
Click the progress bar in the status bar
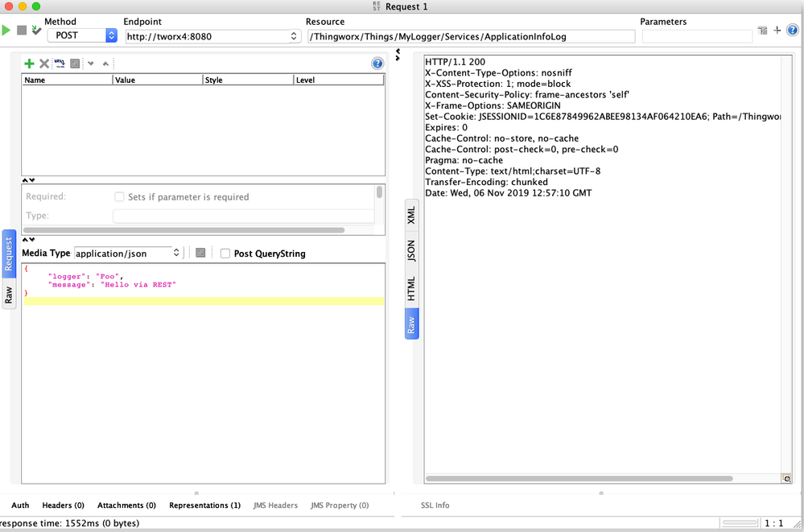[740, 523]
